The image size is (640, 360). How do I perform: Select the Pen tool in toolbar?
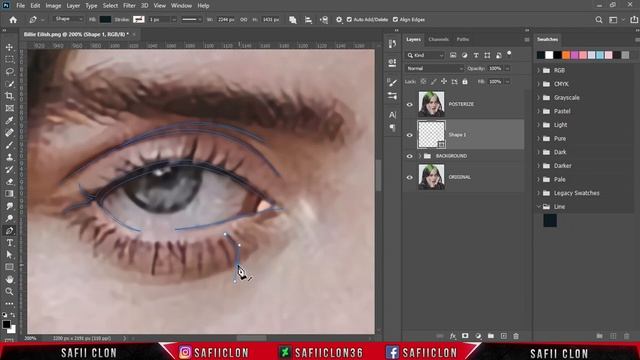9,231
